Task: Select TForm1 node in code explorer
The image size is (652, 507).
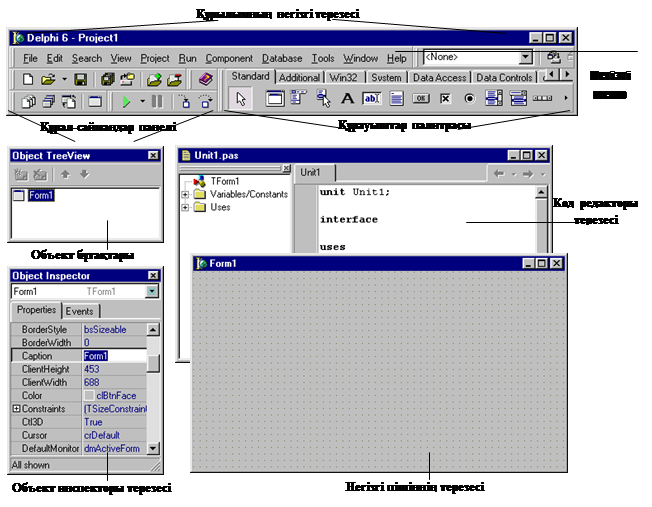Action: (225, 181)
